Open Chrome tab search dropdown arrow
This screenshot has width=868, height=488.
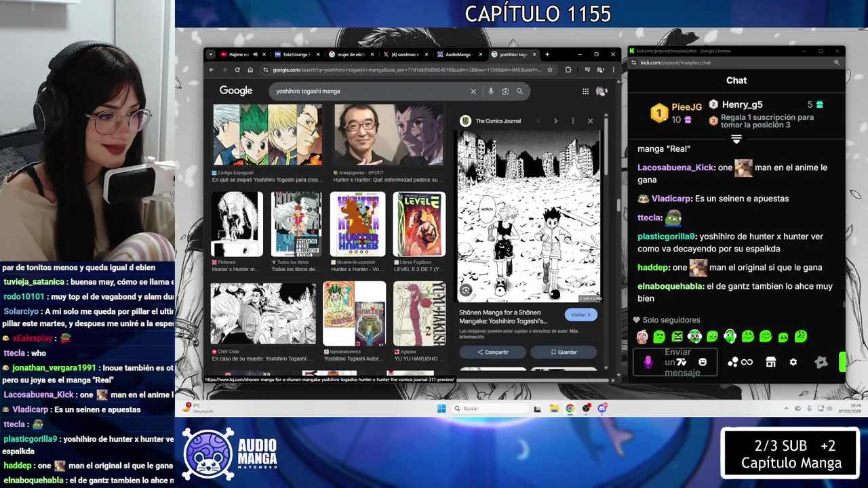(x=210, y=54)
